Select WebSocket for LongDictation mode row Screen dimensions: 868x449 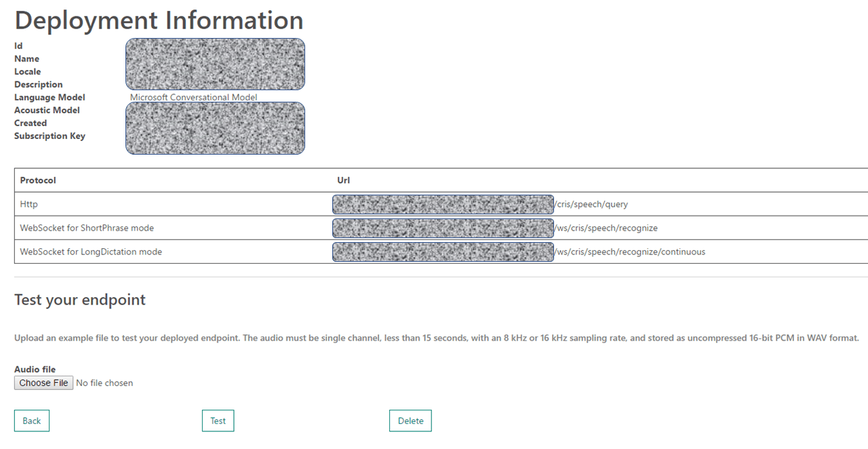click(x=91, y=252)
